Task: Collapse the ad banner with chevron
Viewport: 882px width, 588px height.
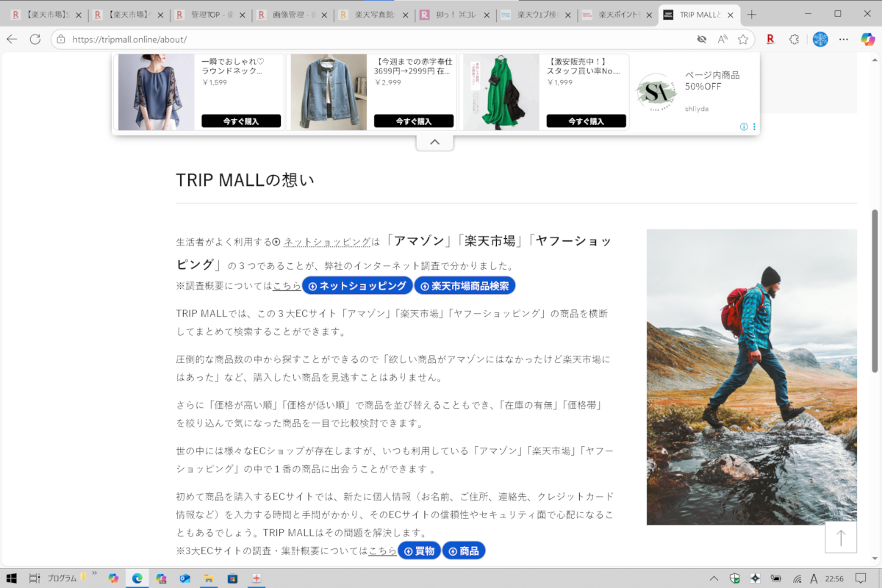Action: pos(434,142)
